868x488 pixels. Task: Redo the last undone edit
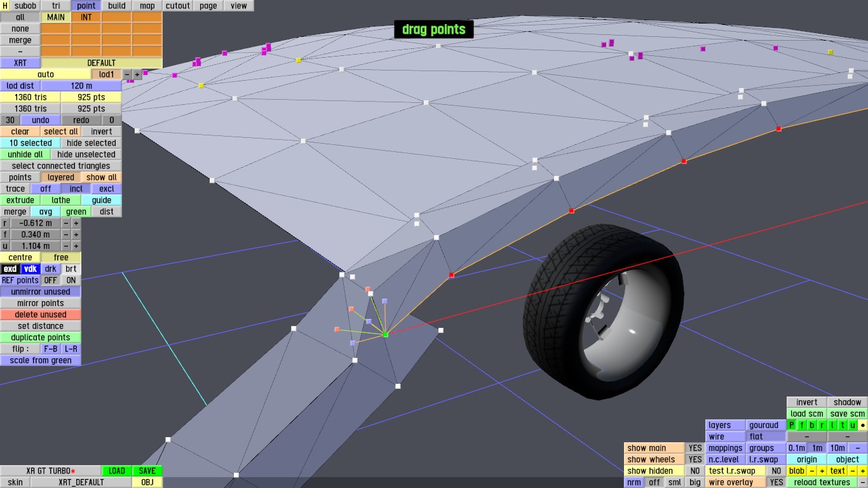click(81, 120)
